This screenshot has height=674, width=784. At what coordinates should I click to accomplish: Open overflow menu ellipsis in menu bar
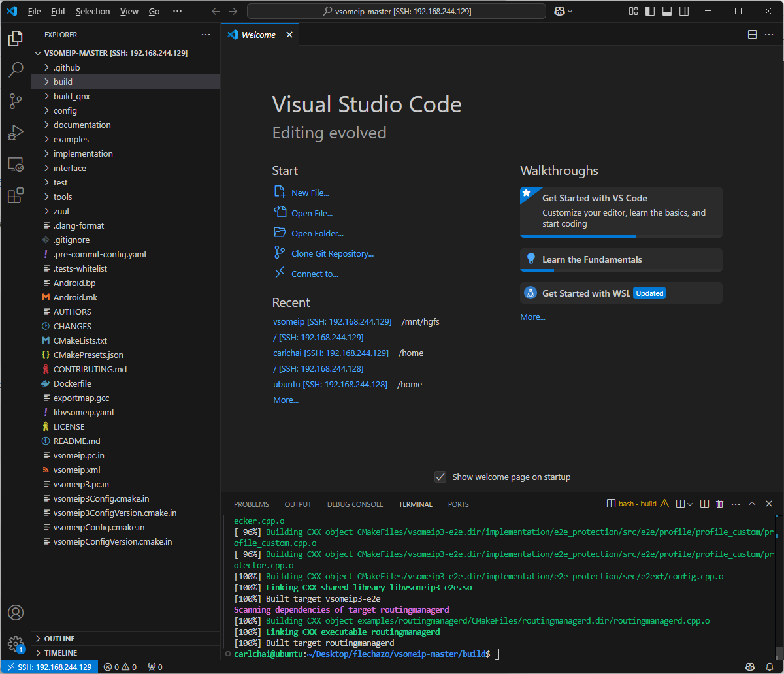coord(178,11)
